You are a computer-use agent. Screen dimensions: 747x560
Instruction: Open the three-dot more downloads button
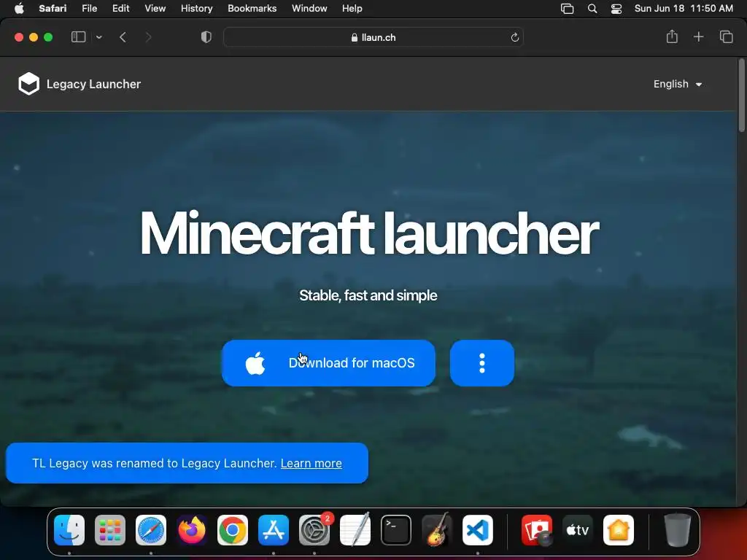point(481,363)
